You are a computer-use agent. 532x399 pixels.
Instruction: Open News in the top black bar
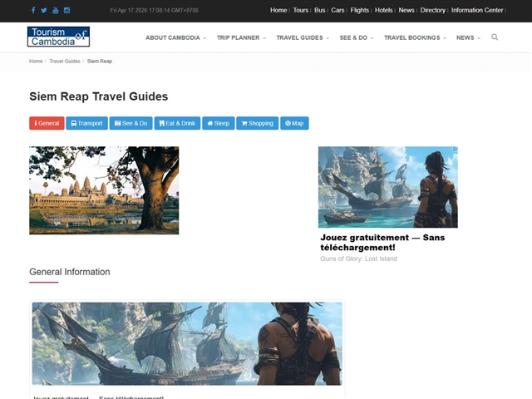point(406,10)
